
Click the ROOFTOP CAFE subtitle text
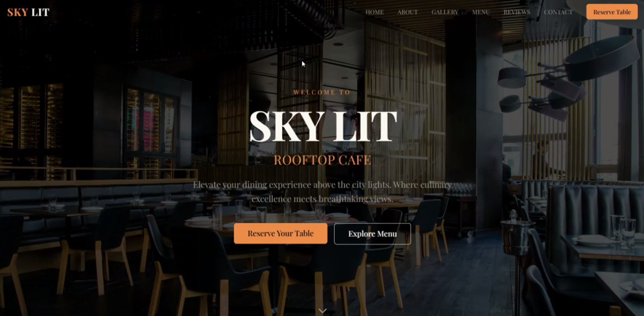pos(323,160)
